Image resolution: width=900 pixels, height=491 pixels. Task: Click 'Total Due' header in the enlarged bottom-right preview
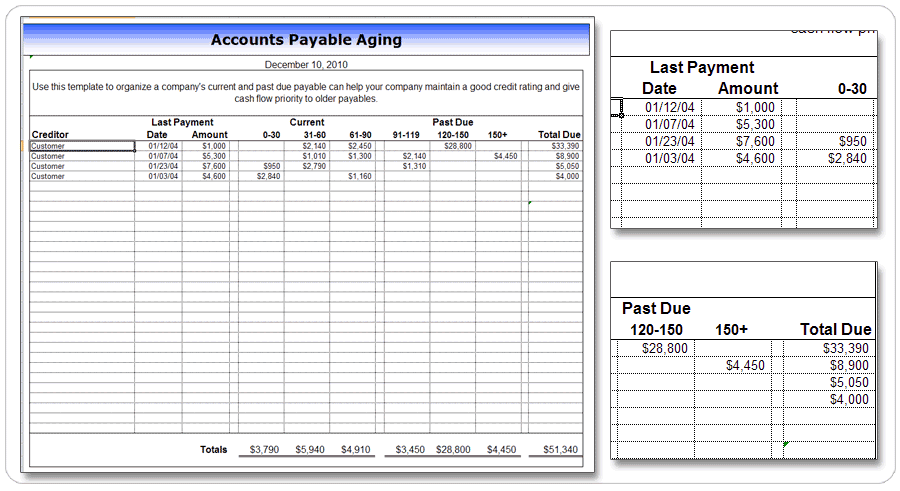[x=836, y=330]
